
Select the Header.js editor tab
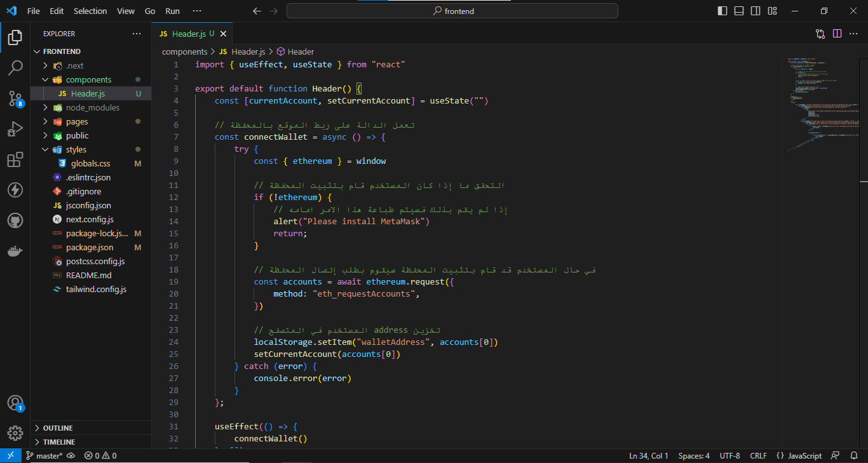click(187, 34)
